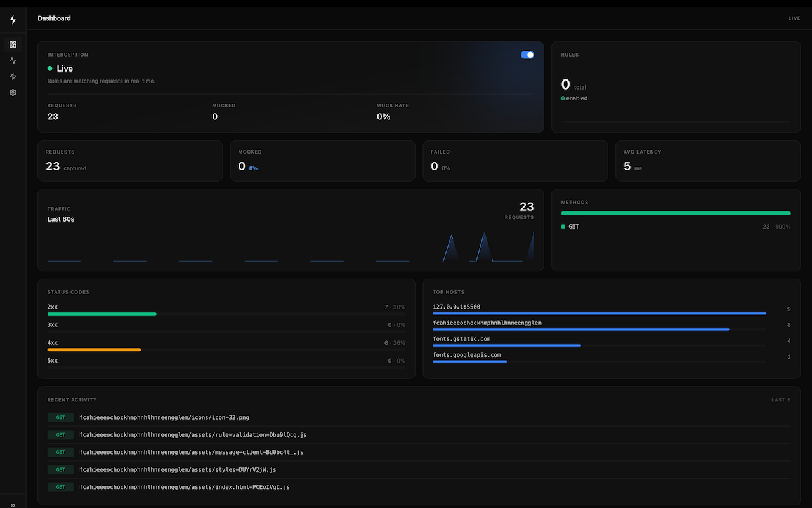This screenshot has height=508, width=812.
Task: Click the orange 4xx status bar
Action: pyautogui.click(x=94, y=349)
